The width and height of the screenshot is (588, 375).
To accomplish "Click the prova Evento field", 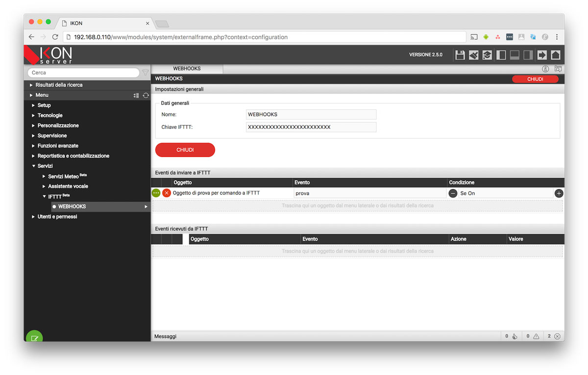I will pos(370,193).
